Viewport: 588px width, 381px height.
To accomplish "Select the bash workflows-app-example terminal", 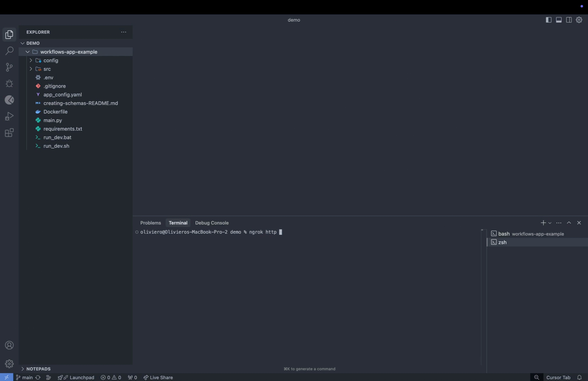I will pyautogui.click(x=527, y=234).
